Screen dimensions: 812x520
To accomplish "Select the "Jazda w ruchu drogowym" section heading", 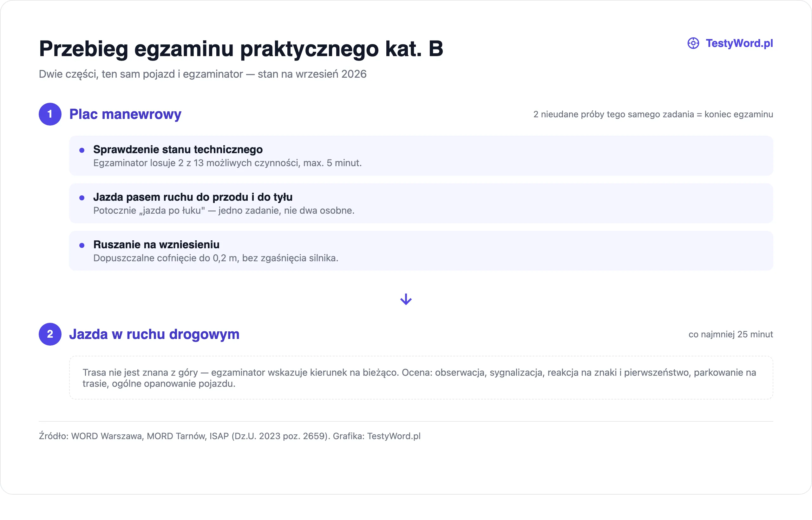I will coord(154,334).
